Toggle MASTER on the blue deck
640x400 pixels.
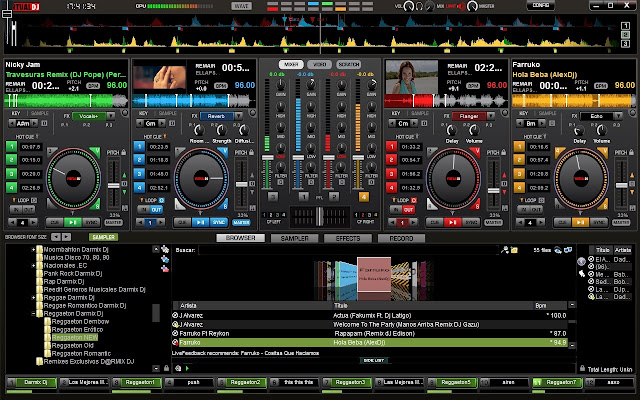point(241,222)
